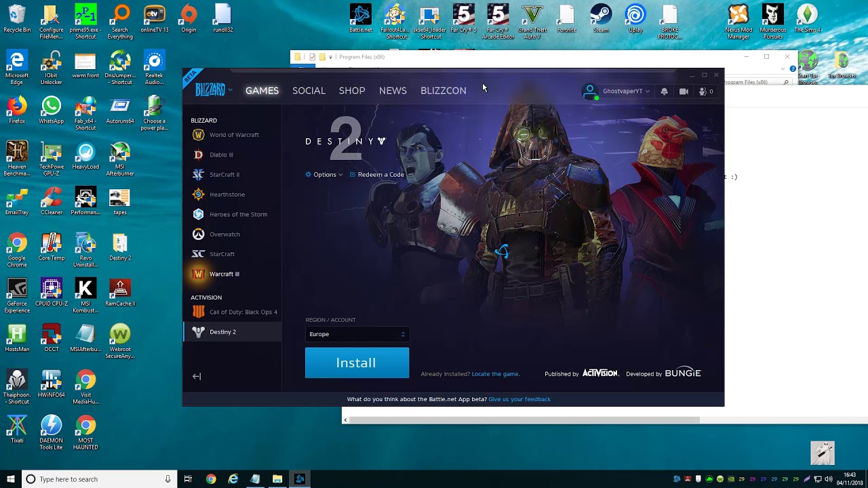
Task: Click taskbar volume speaker icon
Action: (829, 479)
